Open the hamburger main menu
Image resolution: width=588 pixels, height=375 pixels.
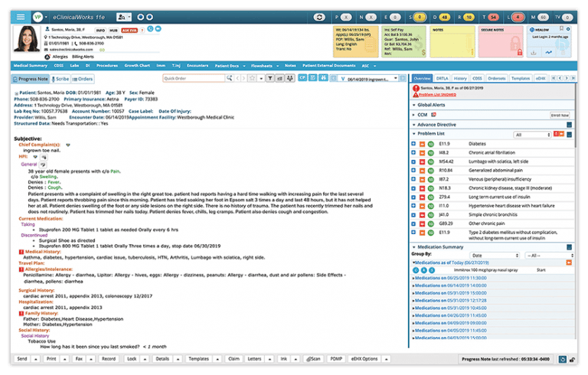coord(21,17)
